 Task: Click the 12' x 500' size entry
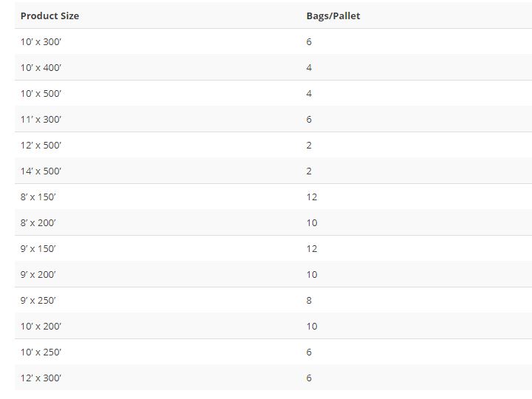click(x=41, y=145)
